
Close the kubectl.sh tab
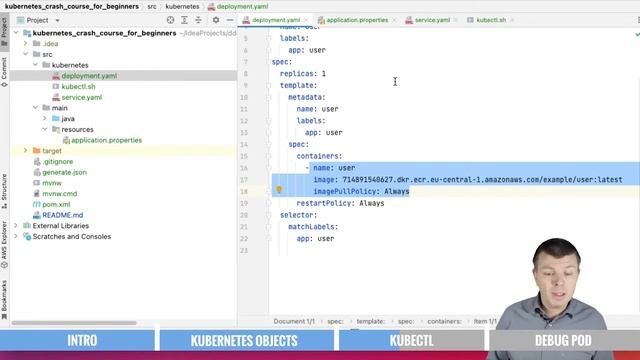coord(512,20)
